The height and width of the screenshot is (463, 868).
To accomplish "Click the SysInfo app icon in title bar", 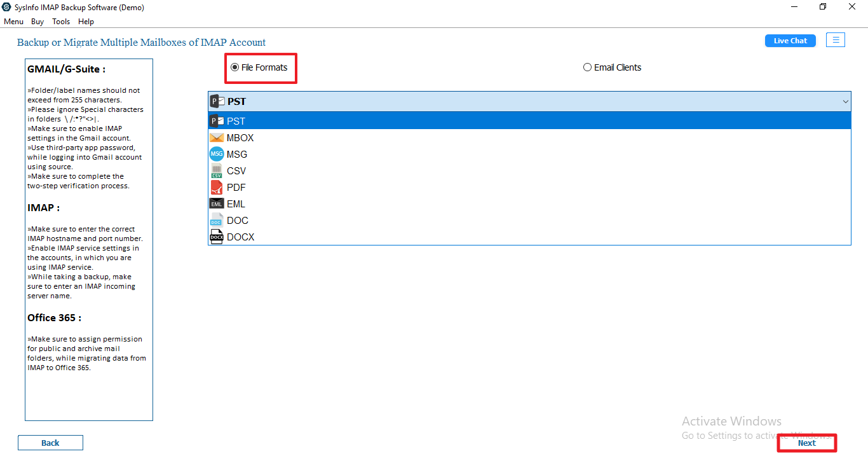I will [7, 8].
